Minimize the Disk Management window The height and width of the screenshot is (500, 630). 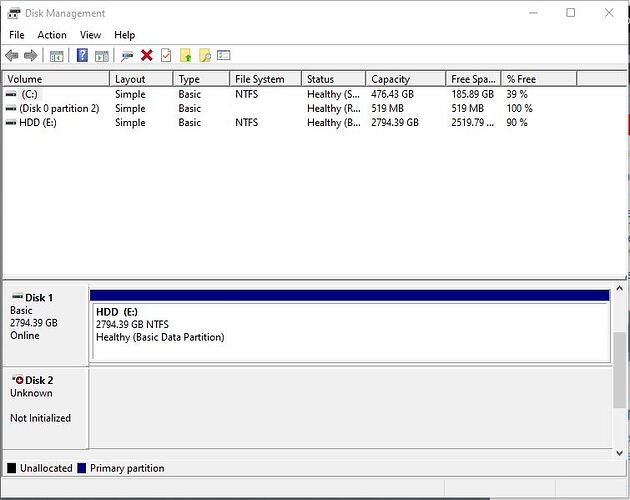(x=533, y=13)
